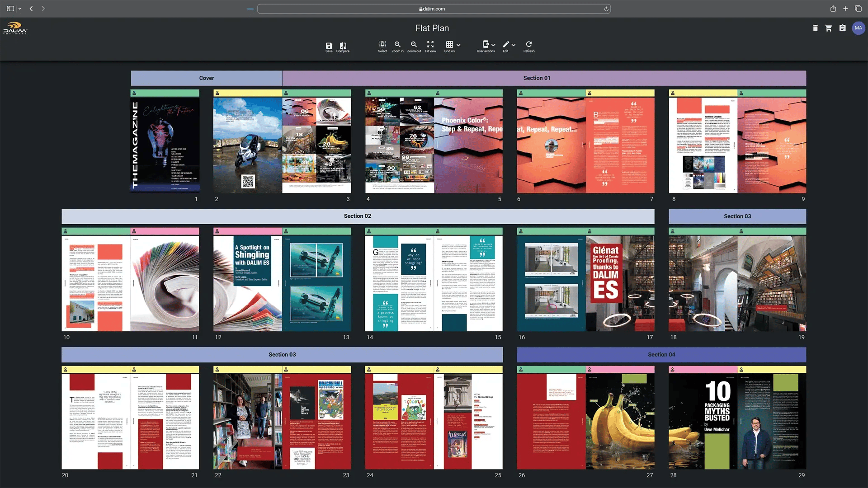Select the Section 02 header bar
Image resolution: width=868 pixels, height=488 pixels.
[x=358, y=216]
